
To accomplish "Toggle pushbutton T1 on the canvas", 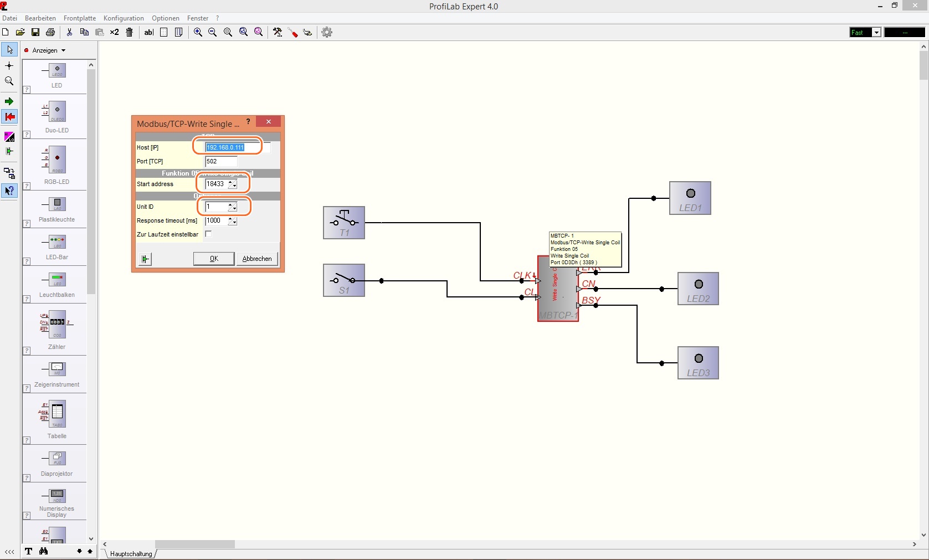I will pyautogui.click(x=344, y=223).
